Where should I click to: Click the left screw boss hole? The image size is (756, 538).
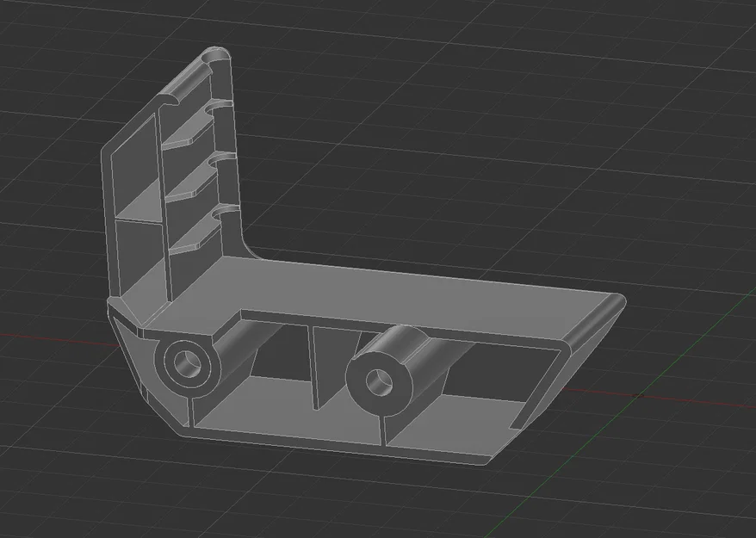tap(186, 362)
